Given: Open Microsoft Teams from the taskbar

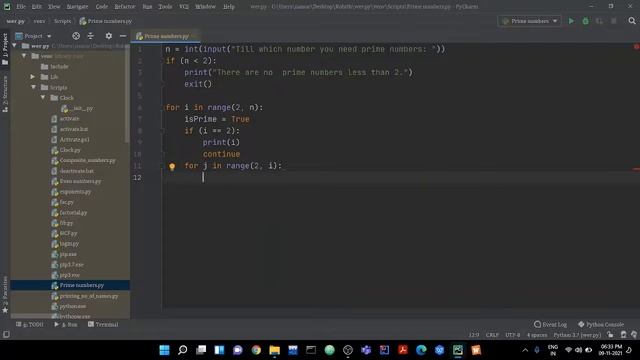Looking at the screenshot, I should point(366,350).
